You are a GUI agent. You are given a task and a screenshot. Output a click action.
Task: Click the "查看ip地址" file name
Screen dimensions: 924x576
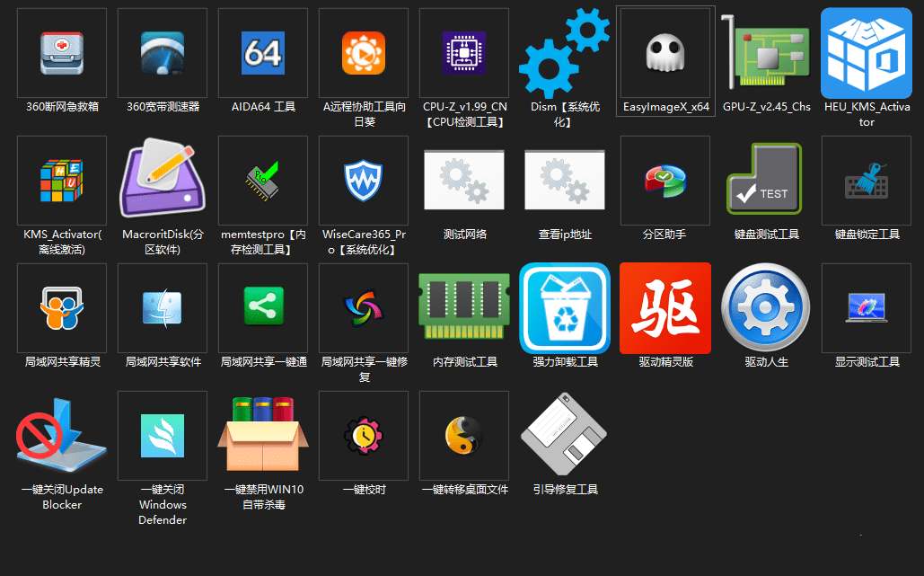565,234
